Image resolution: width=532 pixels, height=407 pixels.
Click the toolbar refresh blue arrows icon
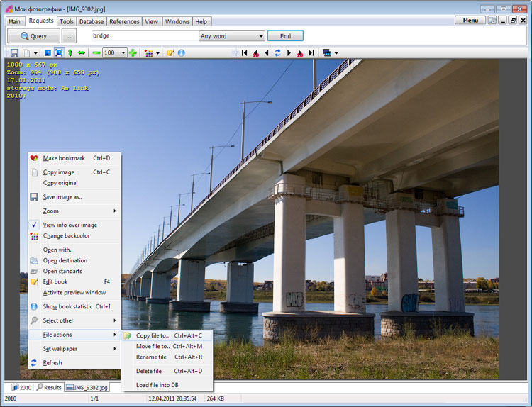coord(277,53)
